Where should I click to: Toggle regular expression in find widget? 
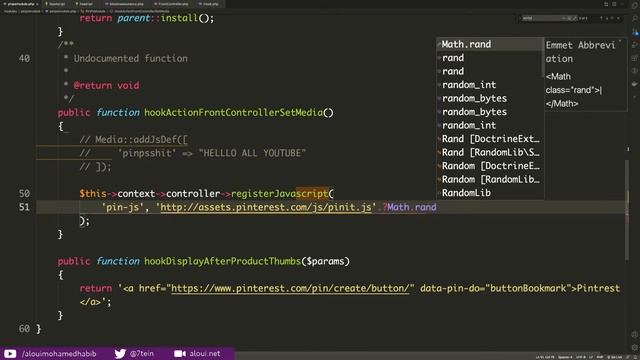click(575, 18)
